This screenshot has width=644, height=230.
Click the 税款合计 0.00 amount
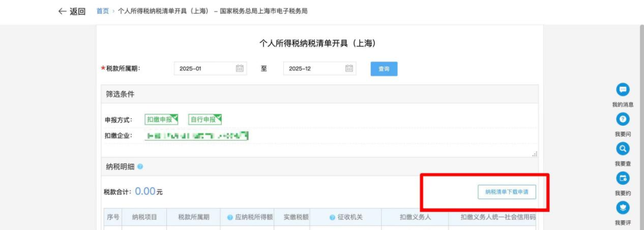[145, 191]
